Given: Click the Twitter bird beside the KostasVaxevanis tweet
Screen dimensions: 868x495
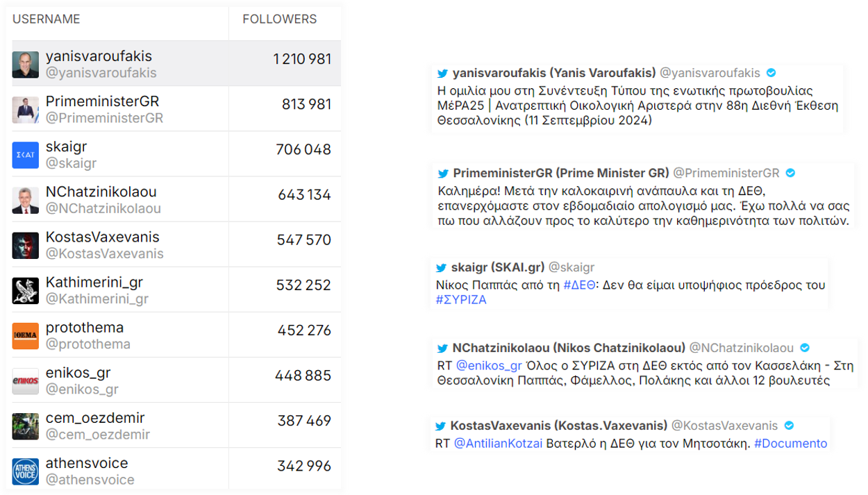Looking at the screenshot, I should coord(440,426).
